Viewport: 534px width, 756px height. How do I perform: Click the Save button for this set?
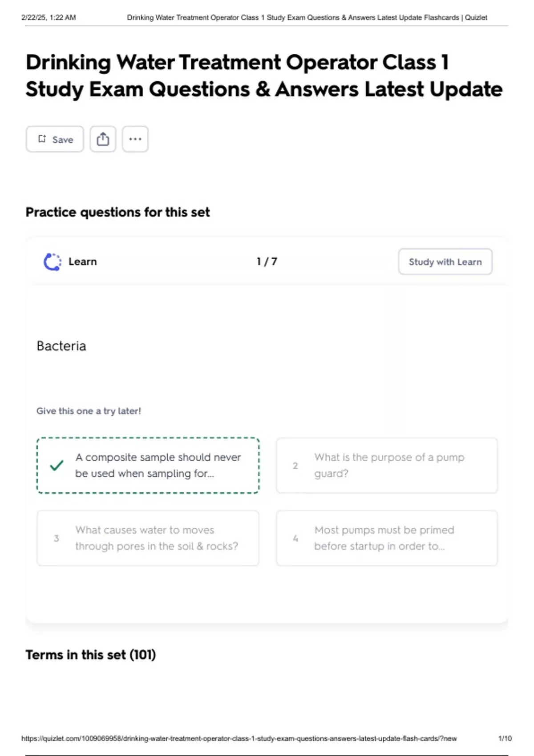(x=55, y=139)
